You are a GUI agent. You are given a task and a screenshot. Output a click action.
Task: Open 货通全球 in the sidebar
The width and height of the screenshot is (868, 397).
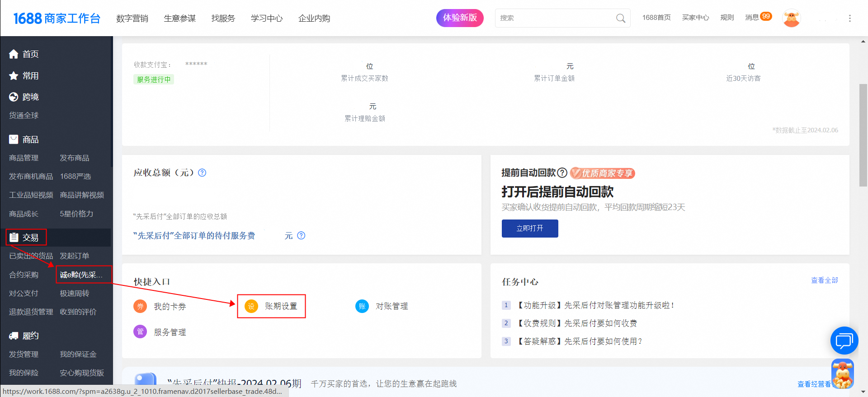point(24,116)
